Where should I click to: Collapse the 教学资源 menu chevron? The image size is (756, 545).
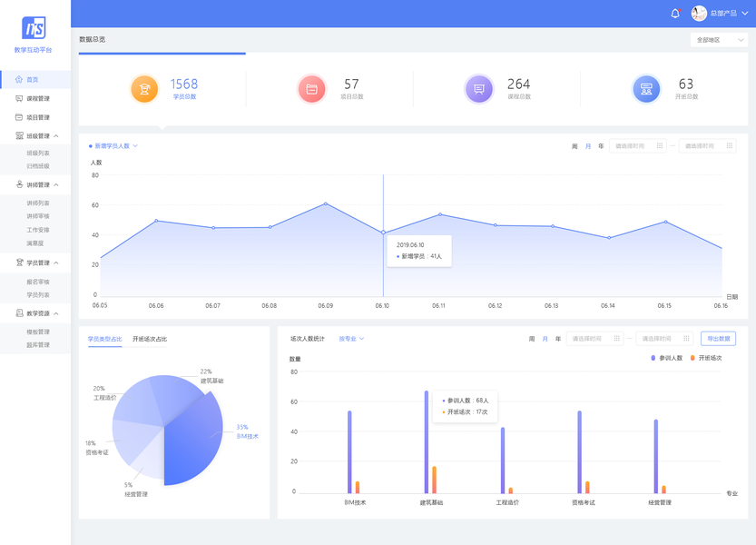56,313
